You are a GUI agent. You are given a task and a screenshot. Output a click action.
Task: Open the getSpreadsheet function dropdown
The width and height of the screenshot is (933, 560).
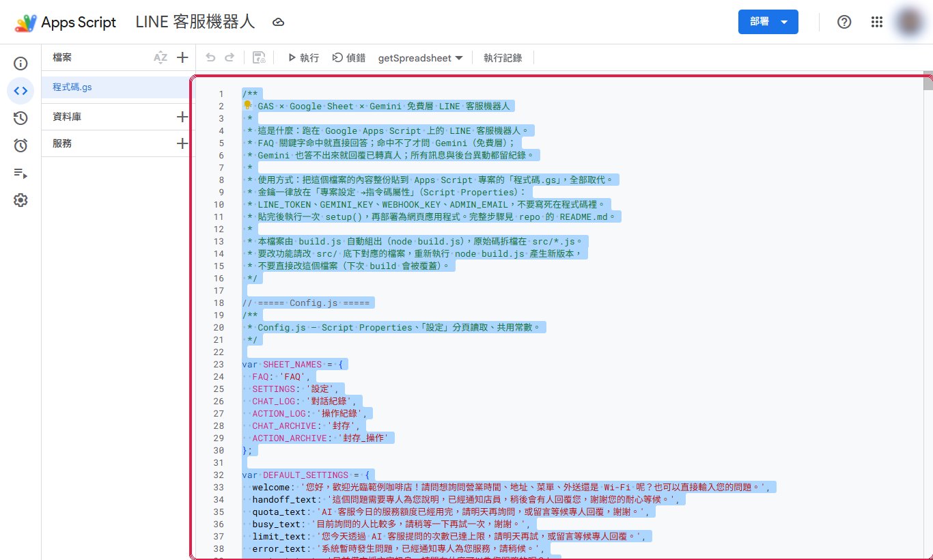[x=420, y=58]
